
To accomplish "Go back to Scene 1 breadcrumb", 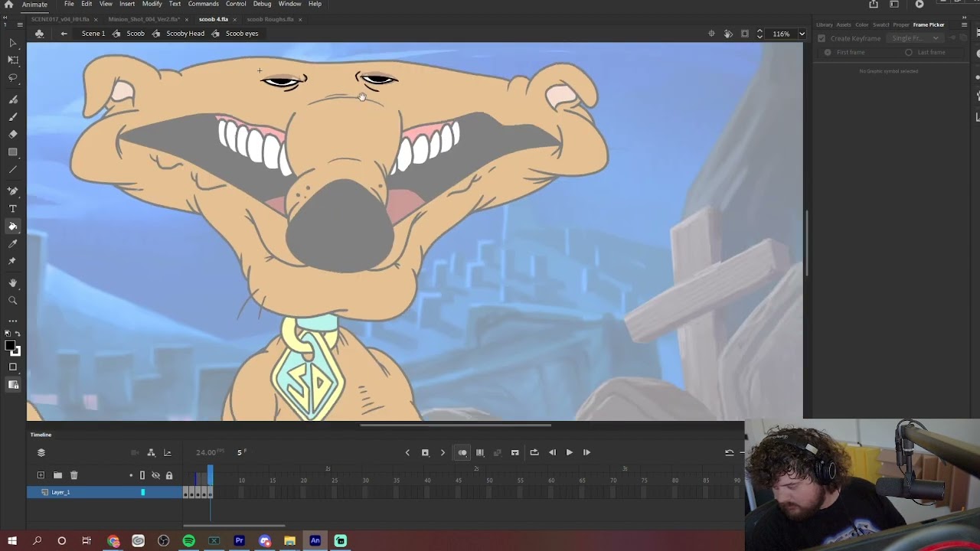I will click(x=93, y=34).
